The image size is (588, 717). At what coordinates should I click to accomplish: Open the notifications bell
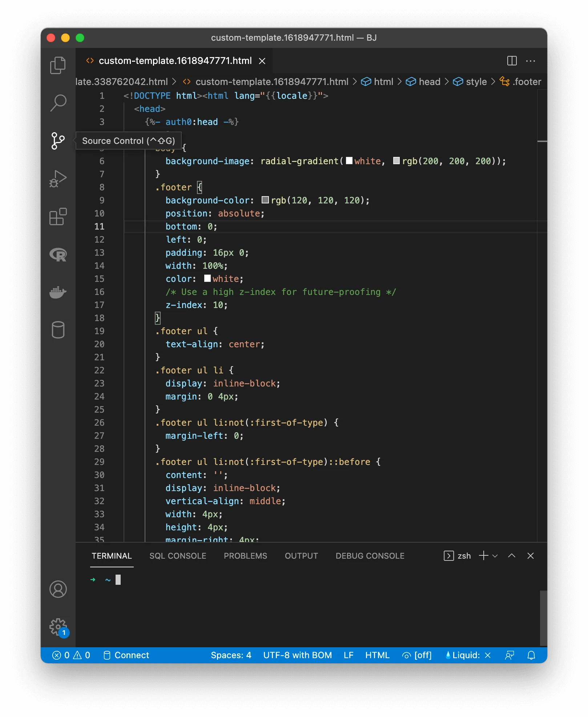531,655
